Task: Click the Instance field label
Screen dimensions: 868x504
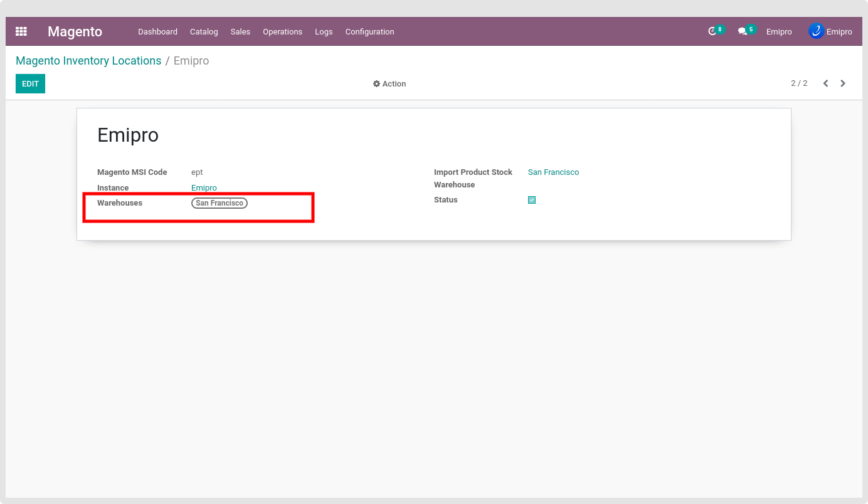Action: (x=113, y=188)
